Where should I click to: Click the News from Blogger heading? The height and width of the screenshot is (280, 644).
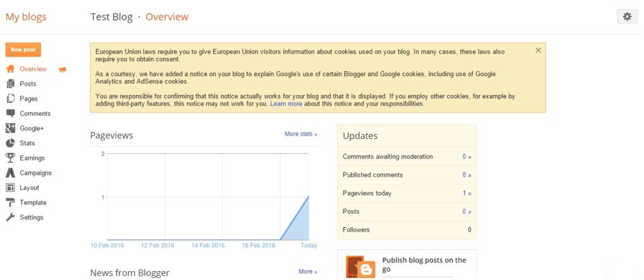pyautogui.click(x=130, y=272)
